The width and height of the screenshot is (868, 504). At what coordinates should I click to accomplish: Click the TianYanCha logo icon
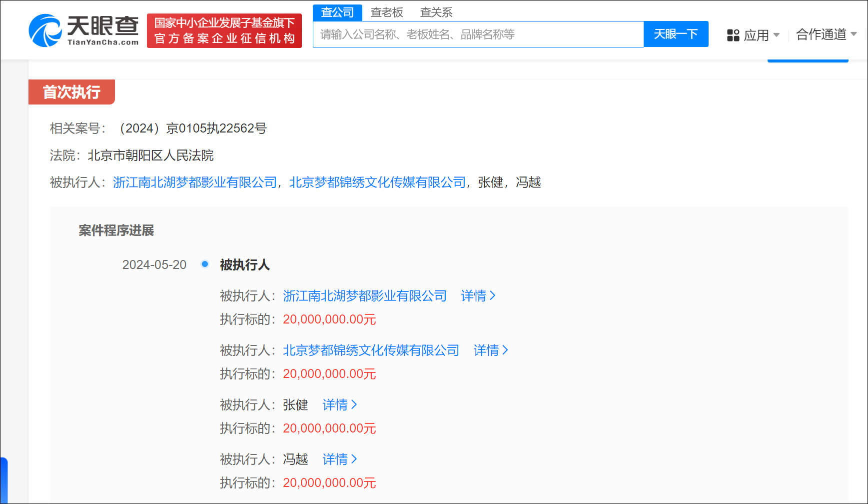pyautogui.click(x=45, y=30)
